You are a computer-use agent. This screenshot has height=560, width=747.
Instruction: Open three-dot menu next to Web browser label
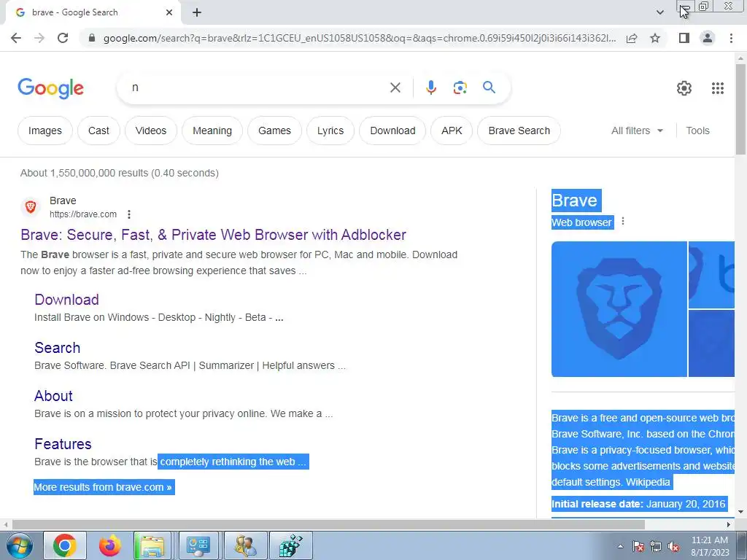tap(623, 222)
